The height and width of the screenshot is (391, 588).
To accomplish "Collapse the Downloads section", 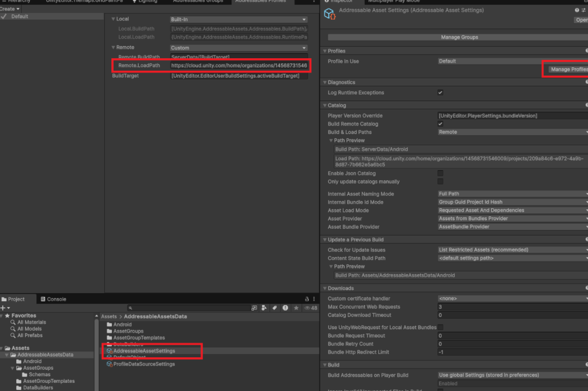I will (x=325, y=288).
